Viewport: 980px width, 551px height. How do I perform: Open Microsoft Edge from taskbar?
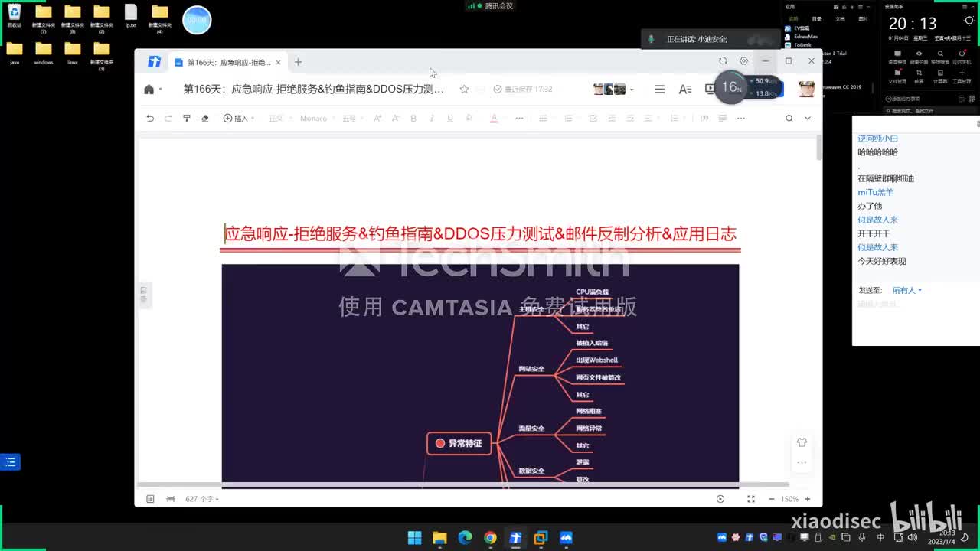click(x=465, y=538)
